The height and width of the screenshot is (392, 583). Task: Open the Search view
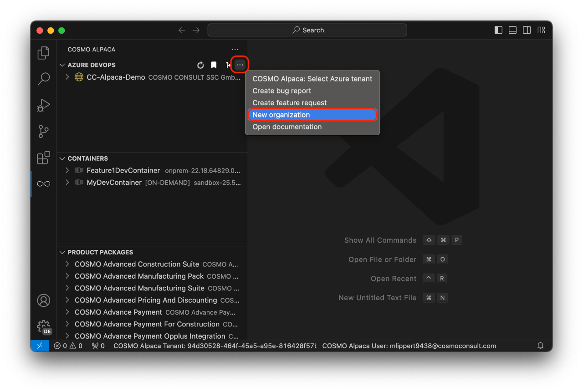tap(43, 79)
